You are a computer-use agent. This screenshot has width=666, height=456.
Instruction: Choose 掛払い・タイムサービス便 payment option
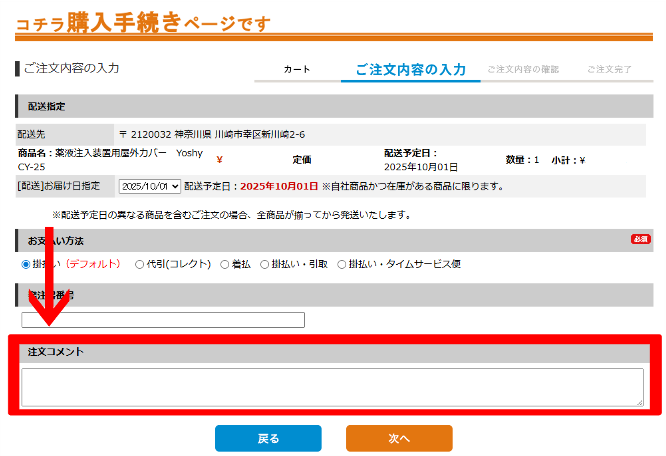342,265
